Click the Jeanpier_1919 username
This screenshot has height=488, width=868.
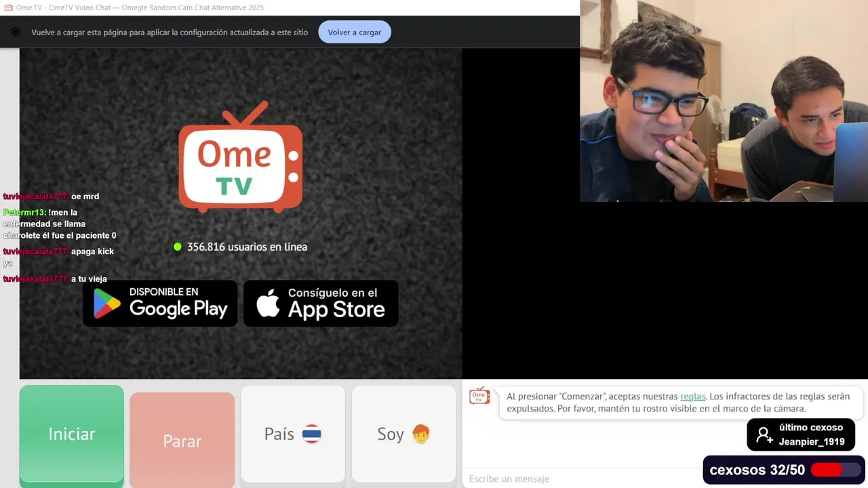click(812, 442)
